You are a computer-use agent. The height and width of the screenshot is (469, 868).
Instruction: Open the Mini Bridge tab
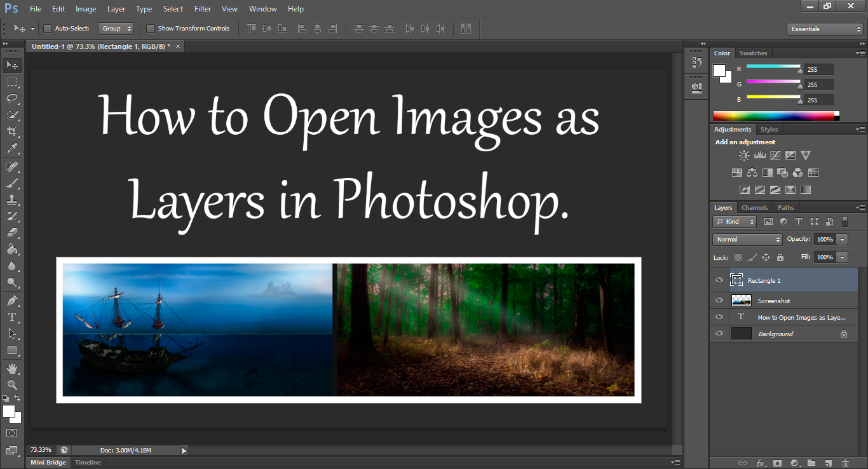[x=48, y=463]
